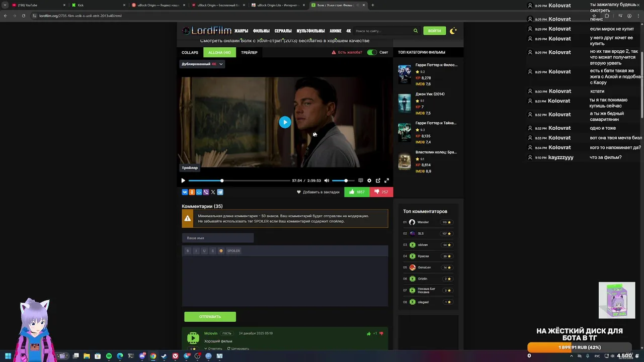Image resolution: width=644 pixels, height=362 pixels.
Task: Toggle the Свет light switch
Action: pyautogui.click(x=372, y=52)
